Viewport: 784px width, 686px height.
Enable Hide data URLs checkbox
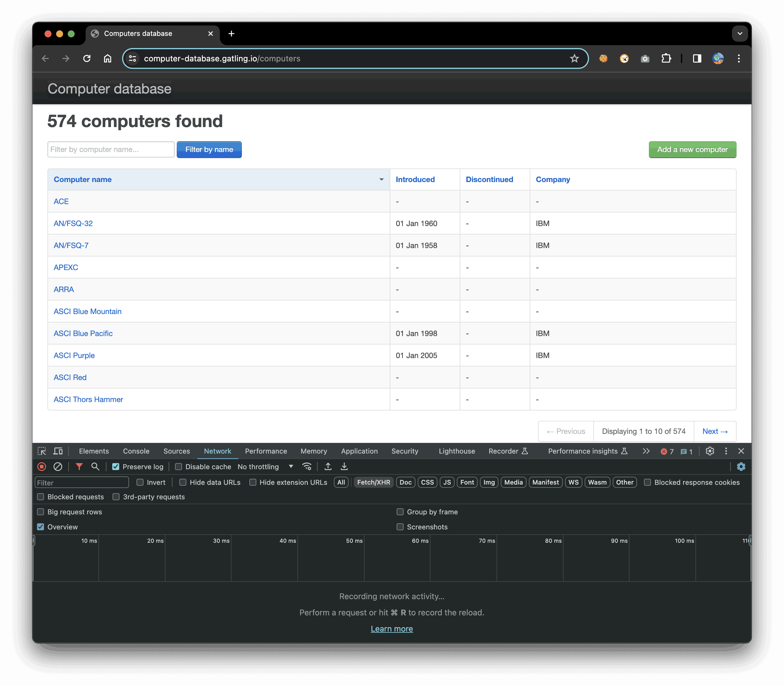click(x=183, y=482)
